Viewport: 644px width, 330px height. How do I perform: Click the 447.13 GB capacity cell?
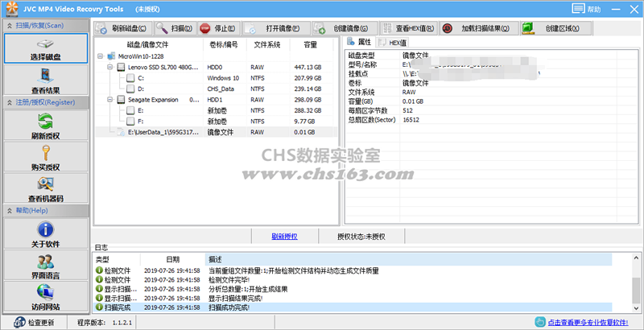308,68
